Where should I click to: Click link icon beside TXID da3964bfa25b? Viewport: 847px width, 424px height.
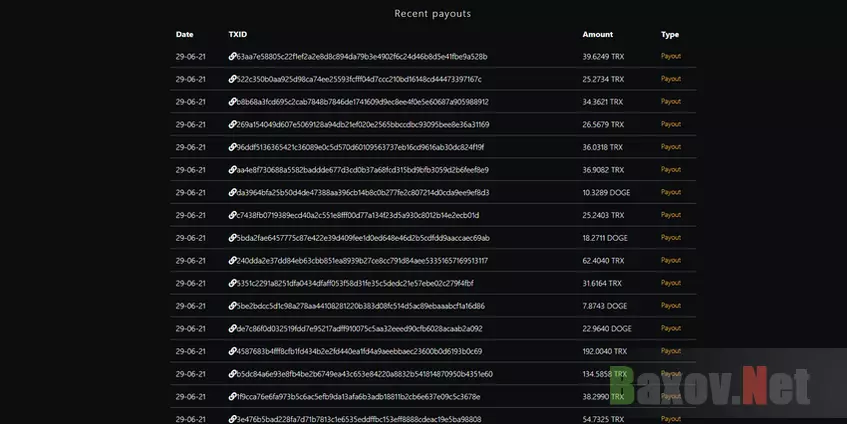232,192
